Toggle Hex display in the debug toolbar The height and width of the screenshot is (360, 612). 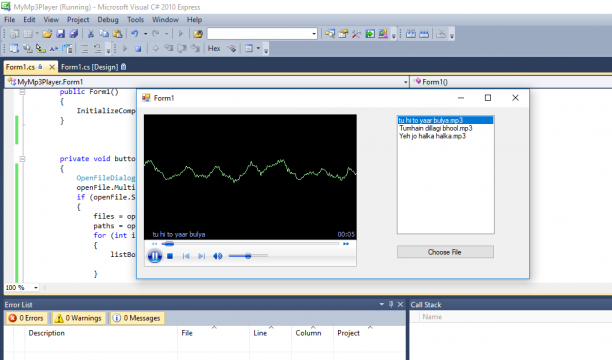[x=214, y=48]
